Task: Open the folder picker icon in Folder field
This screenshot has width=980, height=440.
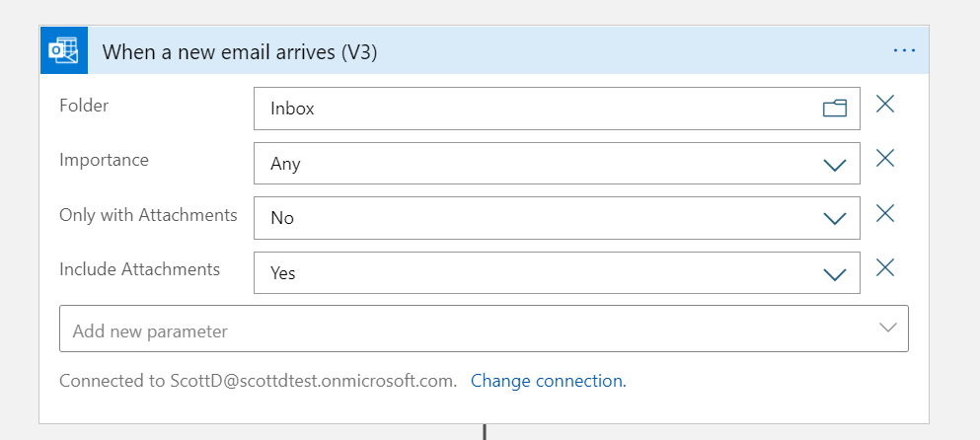Action: 835,109
